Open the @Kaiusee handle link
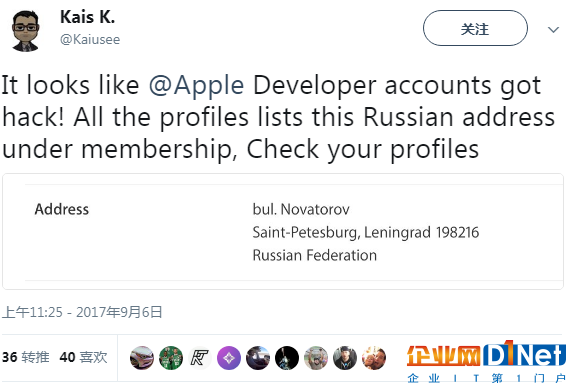This screenshot has width=566, height=383. (90, 39)
